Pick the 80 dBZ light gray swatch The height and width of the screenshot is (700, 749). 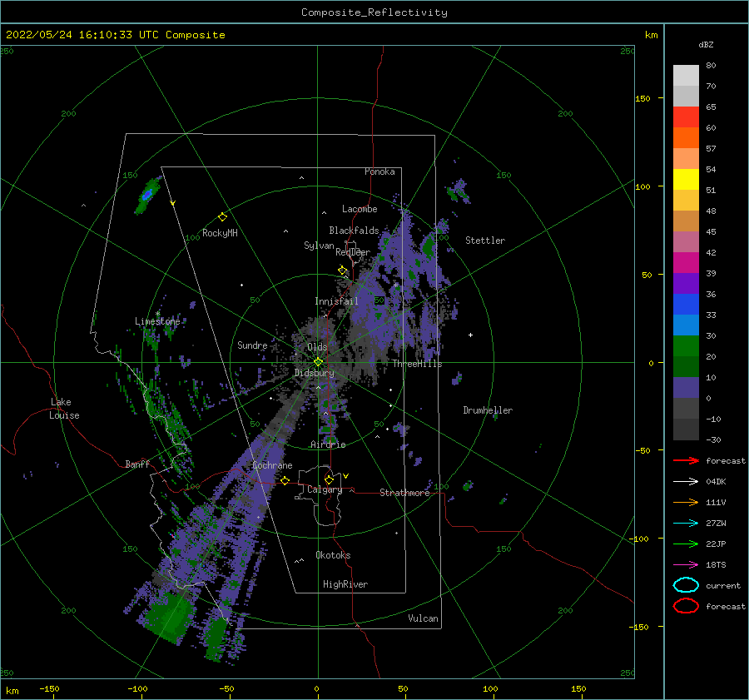click(x=686, y=75)
